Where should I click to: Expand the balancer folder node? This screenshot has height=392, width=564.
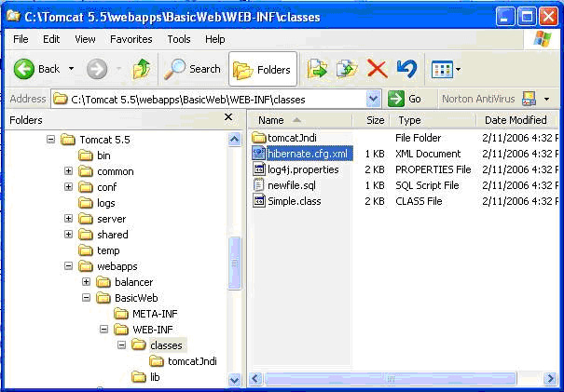pos(86,282)
